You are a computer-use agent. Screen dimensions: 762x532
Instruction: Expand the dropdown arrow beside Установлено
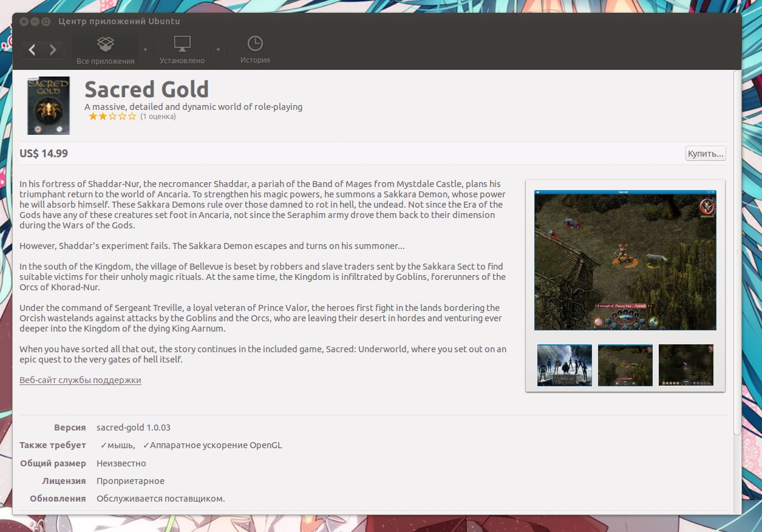coord(218,50)
